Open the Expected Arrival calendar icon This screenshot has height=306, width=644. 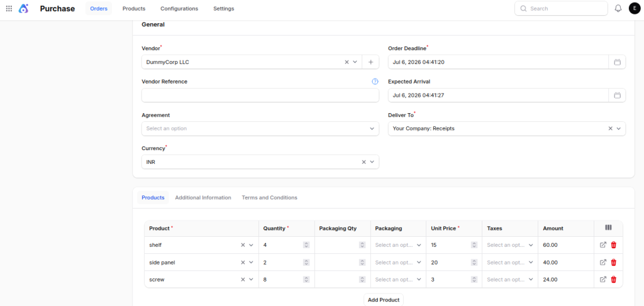tap(617, 95)
